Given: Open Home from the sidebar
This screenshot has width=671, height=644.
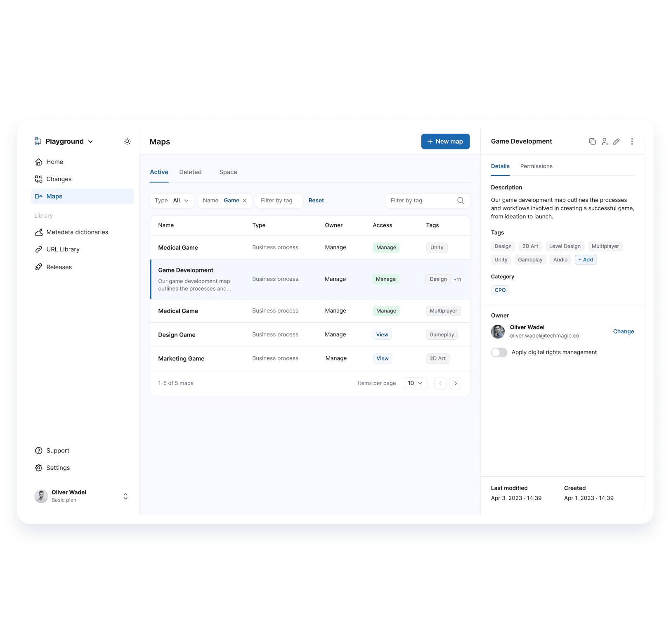Looking at the screenshot, I should pyautogui.click(x=83, y=162).
